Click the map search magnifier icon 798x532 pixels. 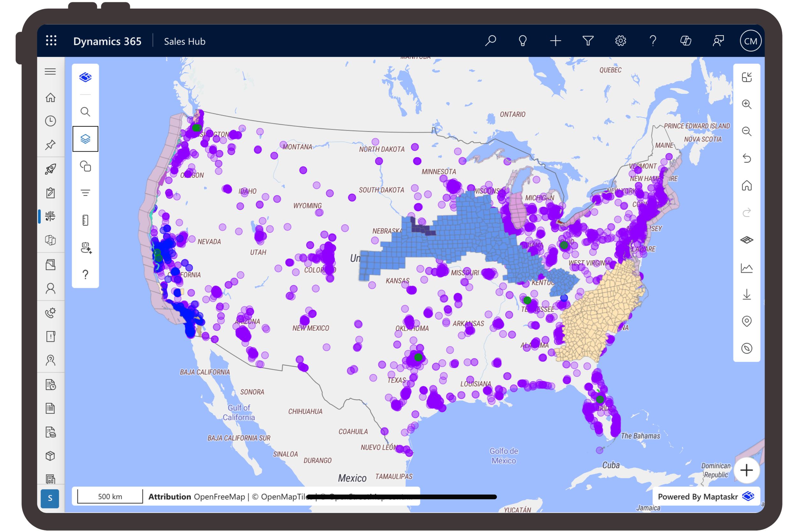pos(85,112)
